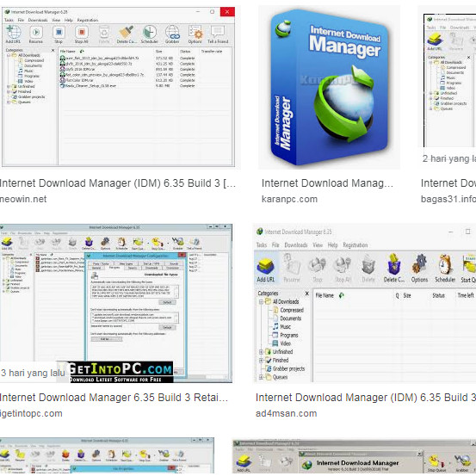Click Tasks menu in ad4msan IDM screenshot
Image resolution: width=476 pixels, height=476 pixels.
(x=262, y=244)
